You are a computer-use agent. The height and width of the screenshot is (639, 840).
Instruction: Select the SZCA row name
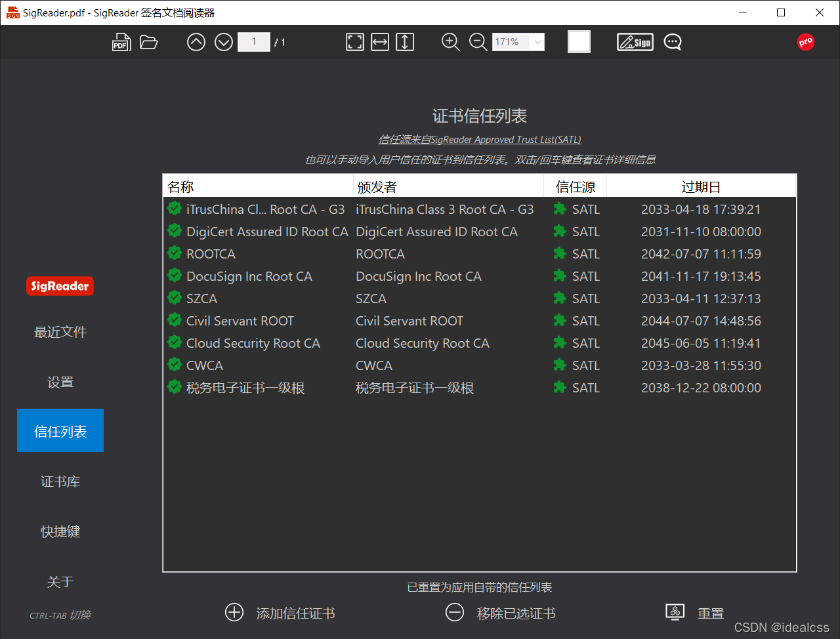[201, 299]
